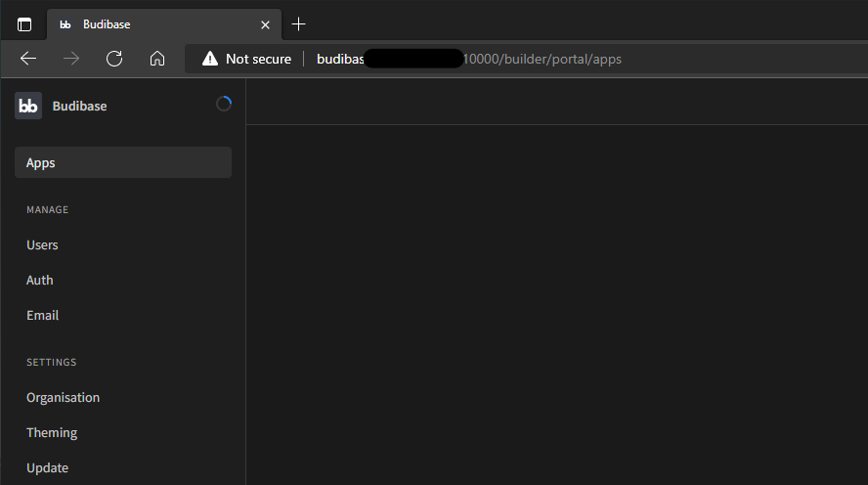
Task: Open Organisation settings
Action: point(64,398)
